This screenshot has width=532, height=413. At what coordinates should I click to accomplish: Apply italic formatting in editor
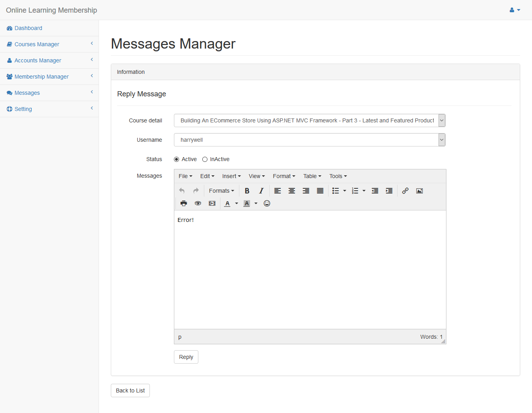pyautogui.click(x=261, y=191)
